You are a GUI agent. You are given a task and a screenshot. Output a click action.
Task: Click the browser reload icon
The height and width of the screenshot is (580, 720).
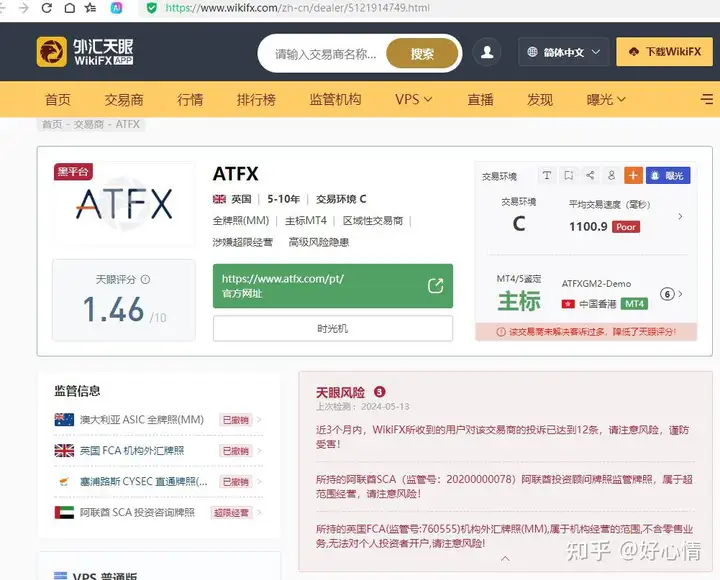pos(46,8)
